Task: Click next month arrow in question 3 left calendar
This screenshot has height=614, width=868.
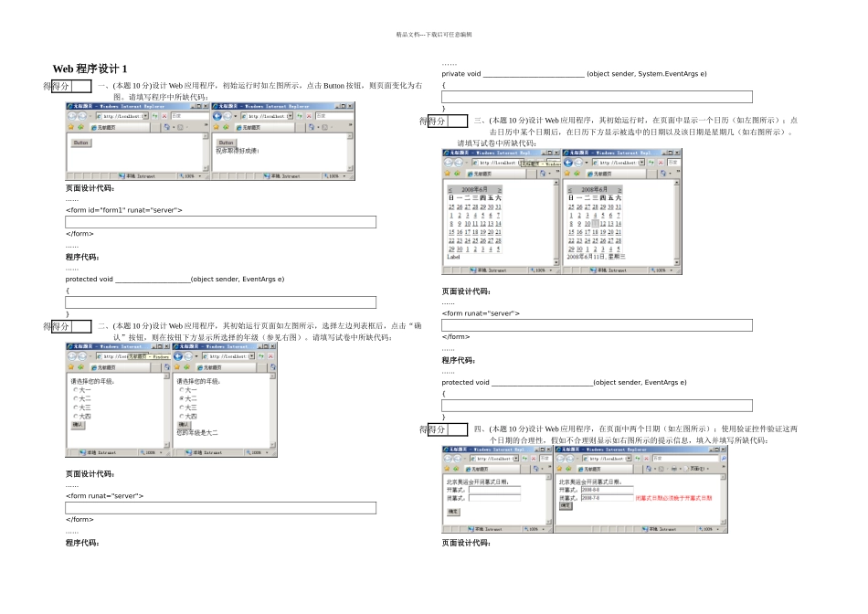Action: click(499, 190)
